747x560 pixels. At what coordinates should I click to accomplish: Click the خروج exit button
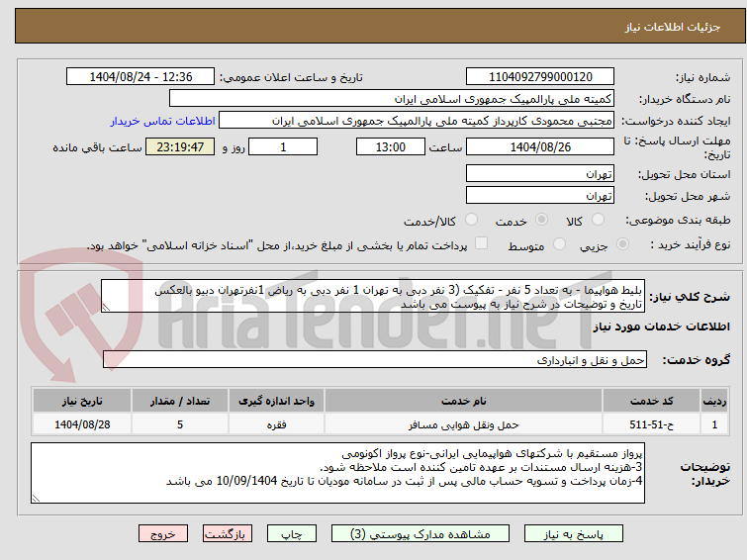coord(163,534)
